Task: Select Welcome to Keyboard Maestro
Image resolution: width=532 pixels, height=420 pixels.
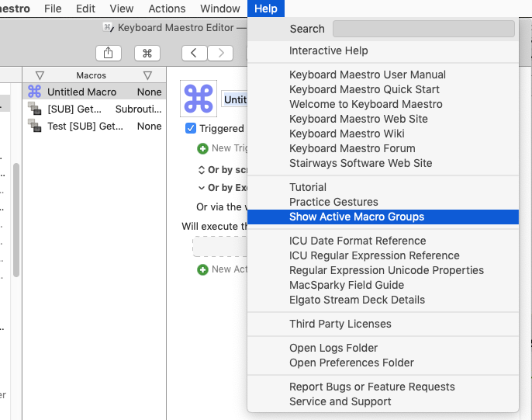Action: (x=383, y=104)
